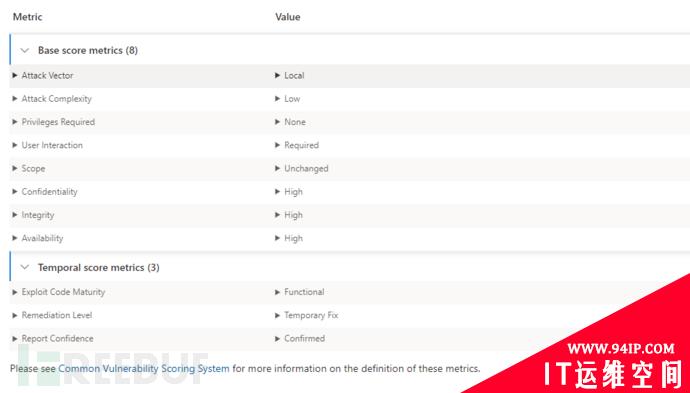Expand the User Interaction row triangle
This screenshot has width=690, height=393.
[15, 145]
